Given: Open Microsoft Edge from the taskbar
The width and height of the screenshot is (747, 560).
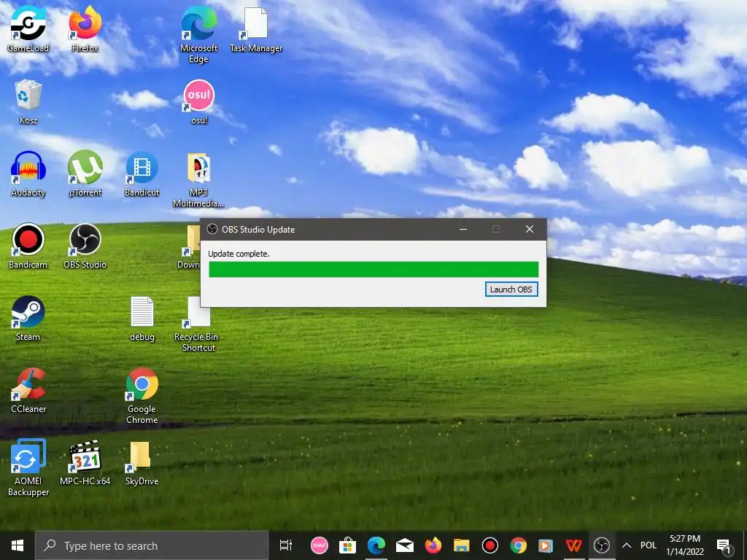Looking at the screenshot, I should [x=376, y=545].
